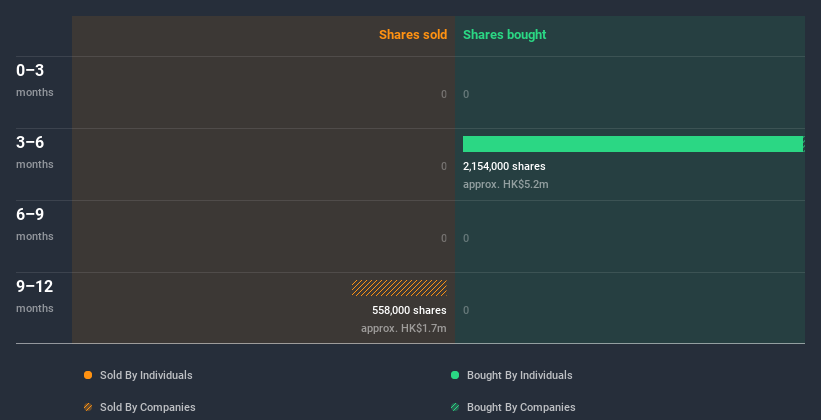Image resolution: width=821 pixels, height=420 pixels.
Task: Click the approx. HK$5.2m value
Action: [x=506, y=184]
